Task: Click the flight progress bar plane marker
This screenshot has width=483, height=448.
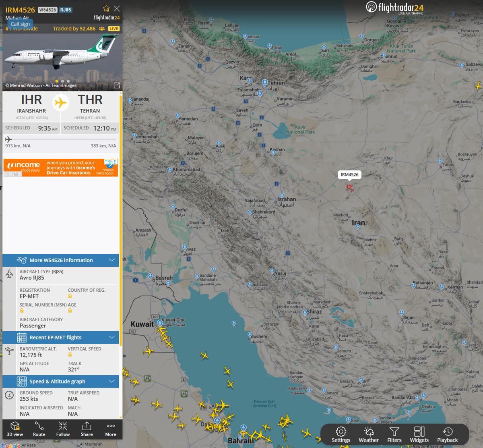Action: pos(8,139)
